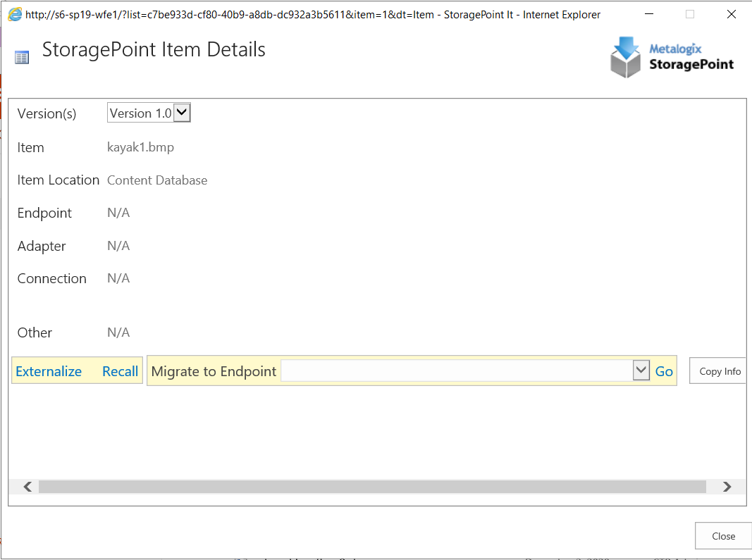Click the kayak1.bmp item name
Viewport: 752px width, 560px height.
click(140, 147)
